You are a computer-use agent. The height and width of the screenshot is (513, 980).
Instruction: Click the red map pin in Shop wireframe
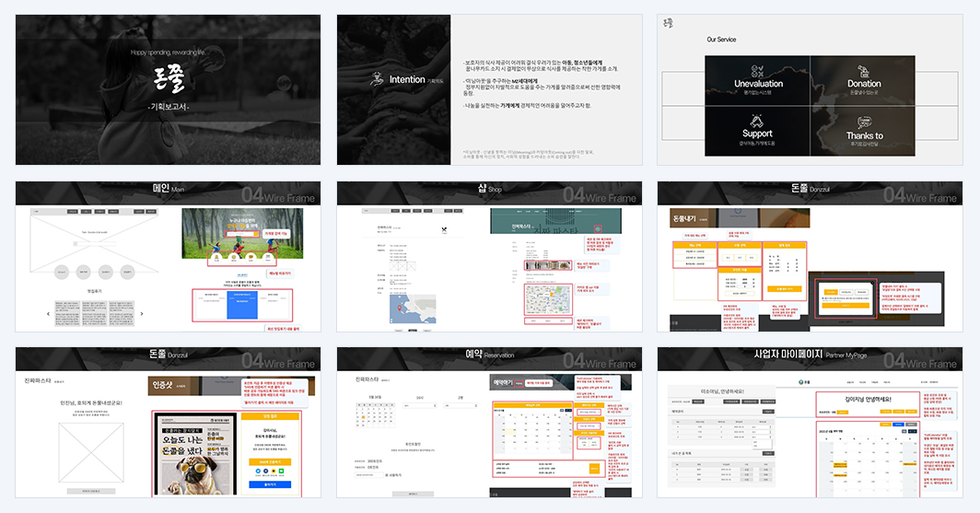[x=400, y=308]
